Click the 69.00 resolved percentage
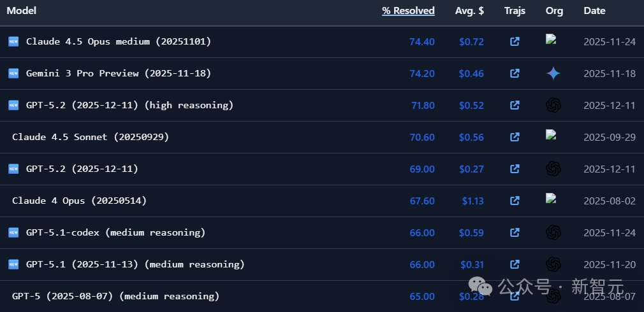644x312 pixels. click(422, 169)
